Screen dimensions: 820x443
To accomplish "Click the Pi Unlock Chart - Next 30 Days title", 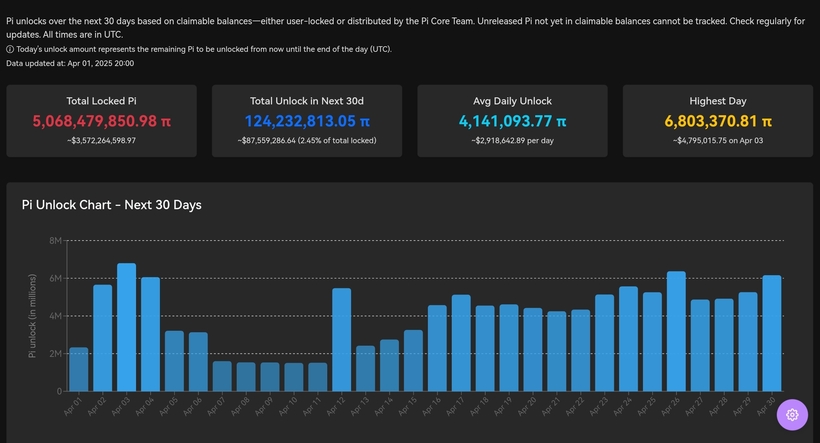I will [x=111, y=205].
